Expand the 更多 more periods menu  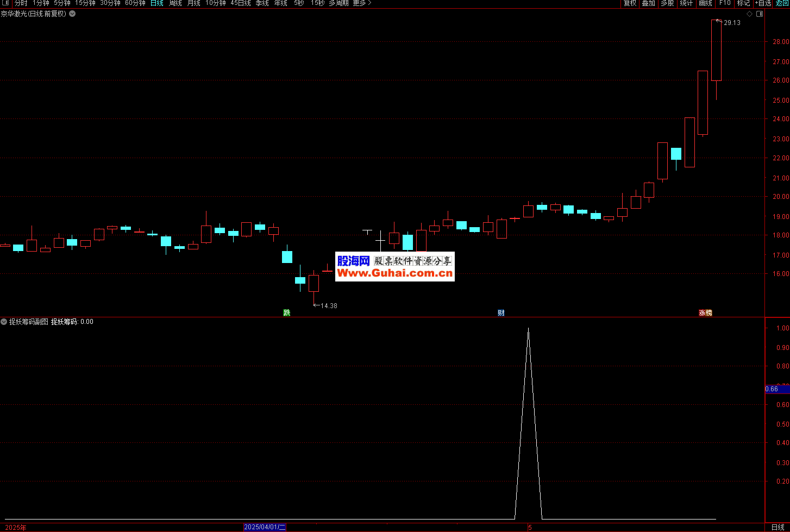(362, 3)
